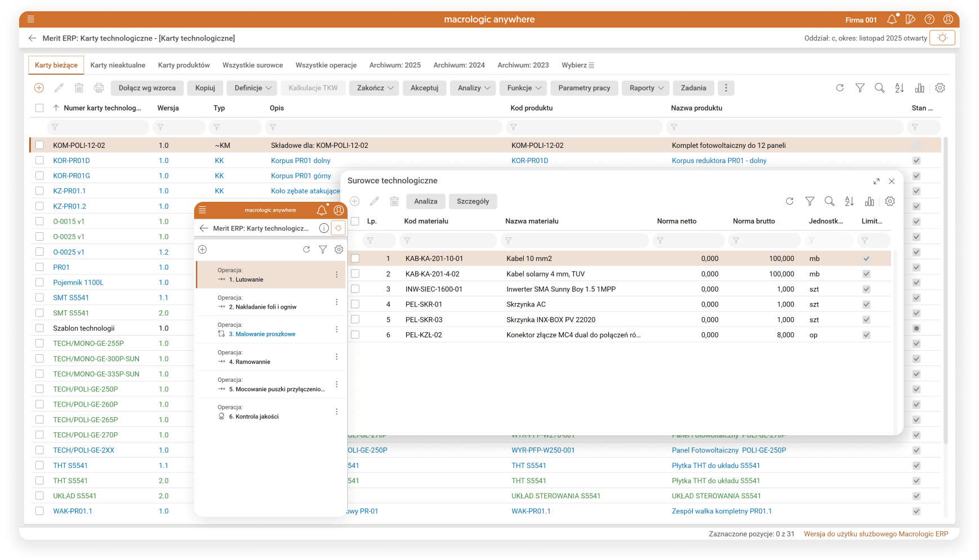Open the TECH/POLI-GE-250P card link
The image size is (979, 560).
pyautogui.click(x=86, y=389)
